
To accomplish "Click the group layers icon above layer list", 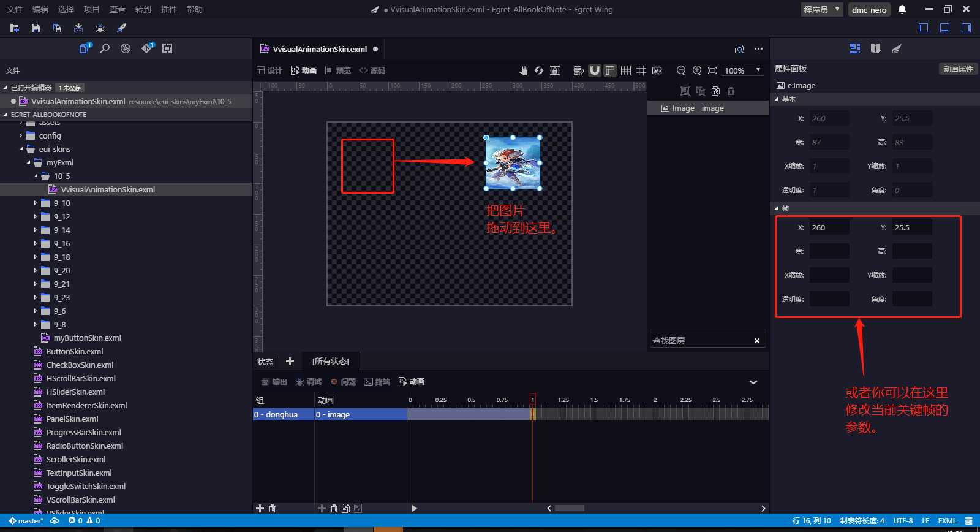I will [685, 91].
